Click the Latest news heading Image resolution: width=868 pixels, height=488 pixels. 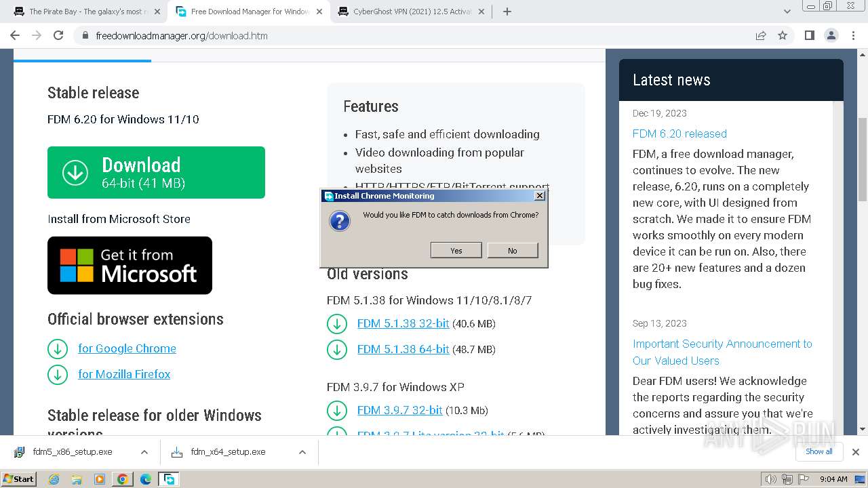671,80
